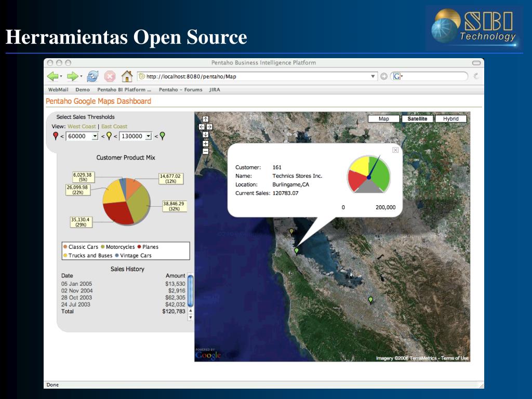The width and height of the screenshot is (532, 399).
Task: Reload the page with the refresh icon
Action: [92, 76]
